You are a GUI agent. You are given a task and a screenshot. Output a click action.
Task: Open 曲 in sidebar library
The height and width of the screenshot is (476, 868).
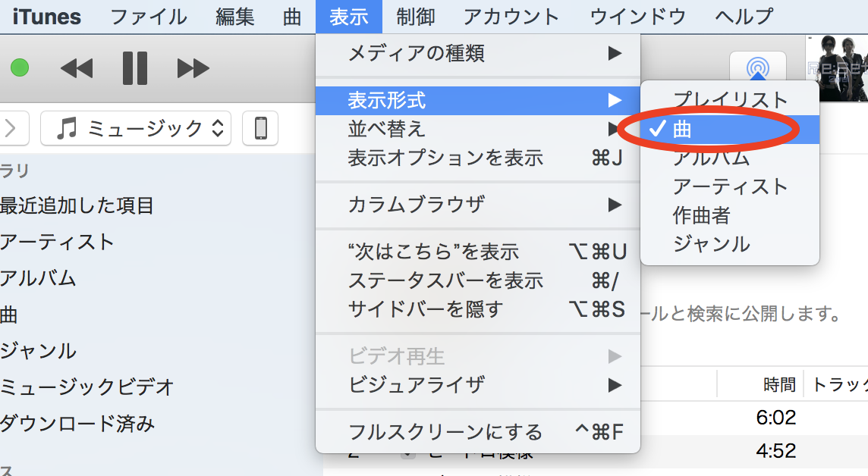pos(9,315)
